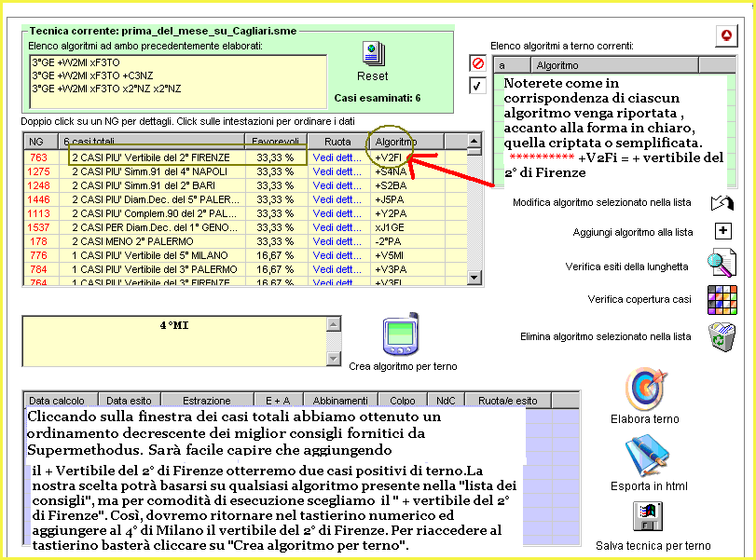Click the red circle icon in top-right corner
Screen dimensions: 756x560
coord(726,35)
